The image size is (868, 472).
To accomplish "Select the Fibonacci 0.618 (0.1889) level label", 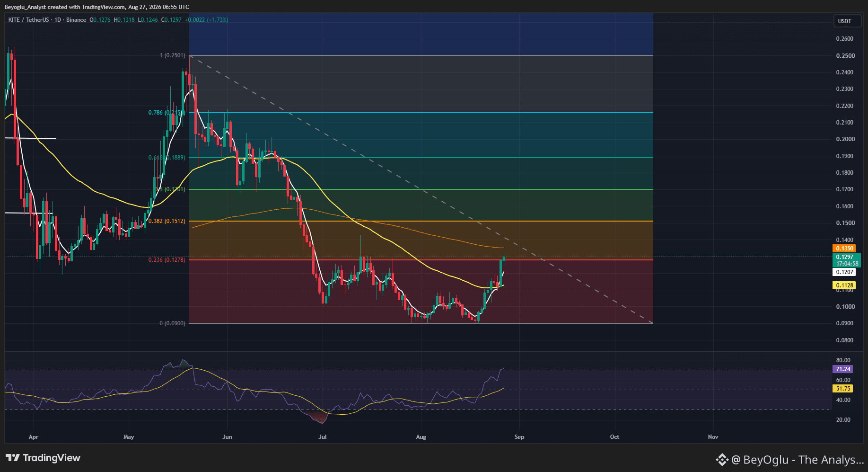I will (167, 158).
